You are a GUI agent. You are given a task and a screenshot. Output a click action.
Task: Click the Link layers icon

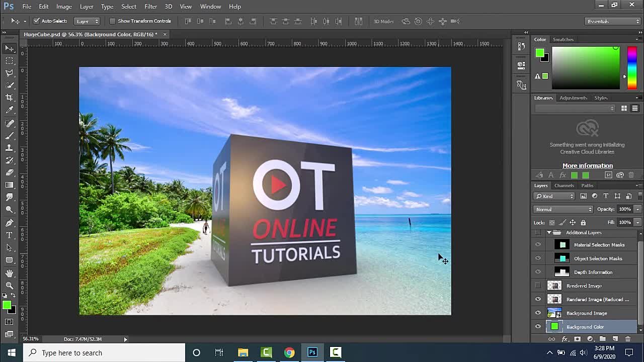pos(552,339)
